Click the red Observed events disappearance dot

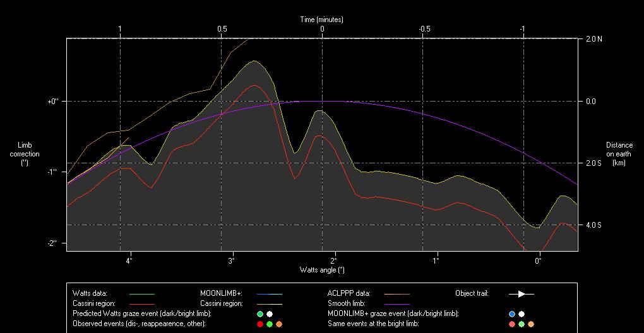(259, 324)
